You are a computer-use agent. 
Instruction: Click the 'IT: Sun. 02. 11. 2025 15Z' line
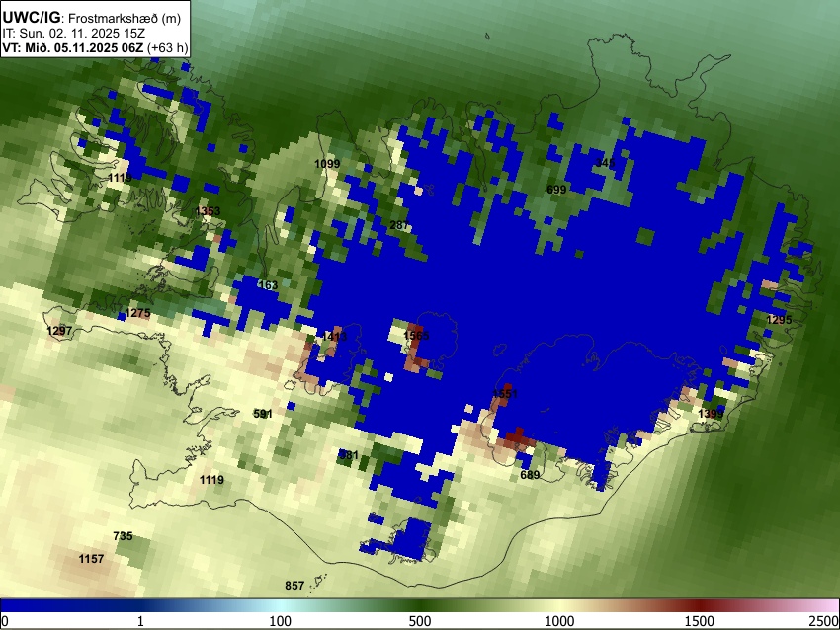(x=73, y=34)
